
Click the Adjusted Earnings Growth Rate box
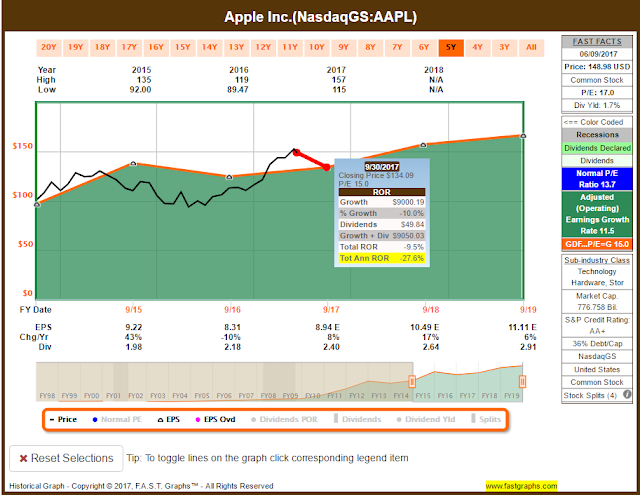597,214
